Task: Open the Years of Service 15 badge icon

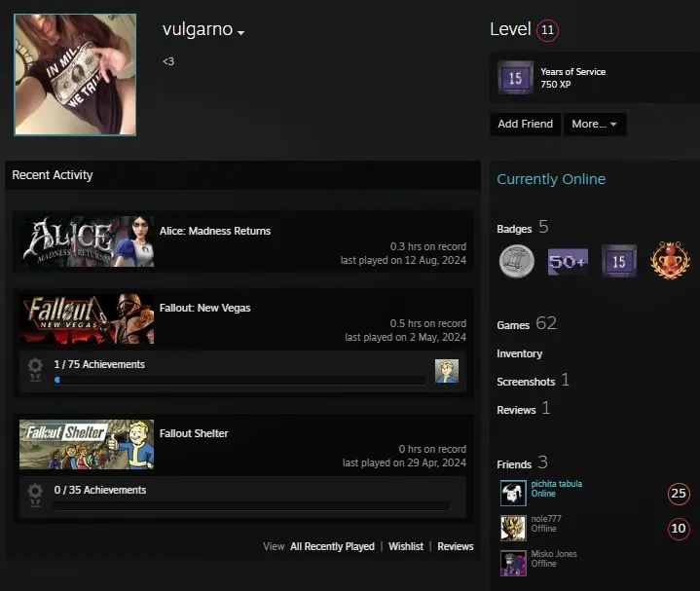Action: coord(515,78)
